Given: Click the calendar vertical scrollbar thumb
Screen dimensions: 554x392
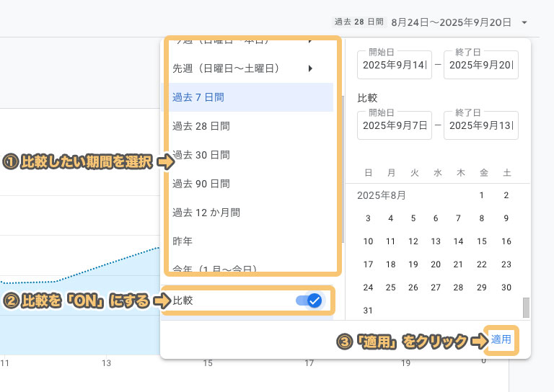Looking at the screenshot, I should tap(526, 307).
